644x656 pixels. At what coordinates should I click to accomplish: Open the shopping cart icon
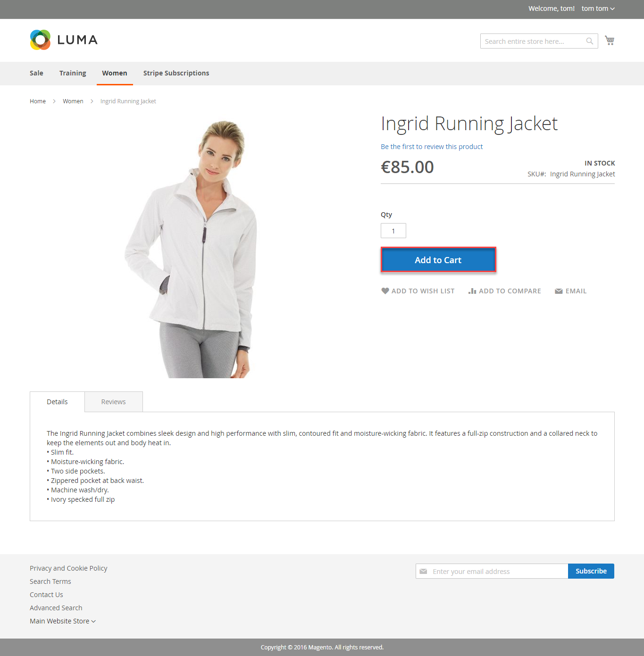click(x=610, y=41)
